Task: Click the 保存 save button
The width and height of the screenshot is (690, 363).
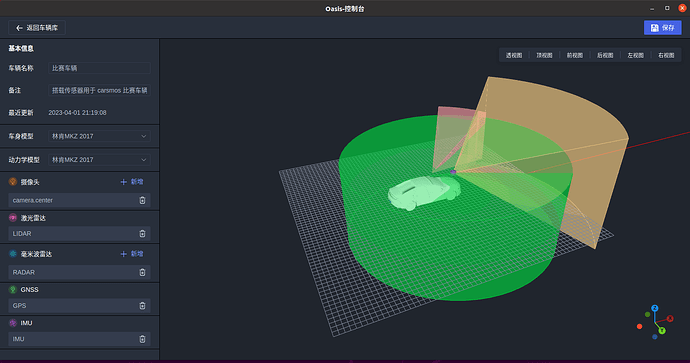Action: [662, 28]
